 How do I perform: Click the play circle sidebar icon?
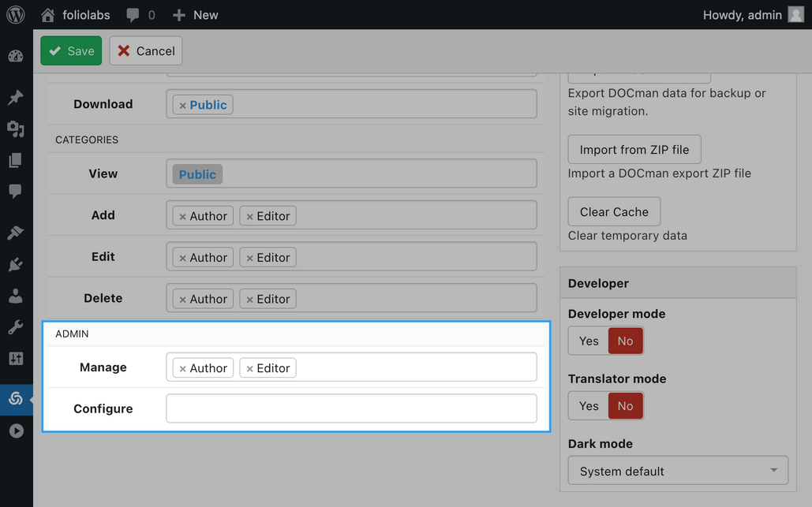tap(16, 431)
